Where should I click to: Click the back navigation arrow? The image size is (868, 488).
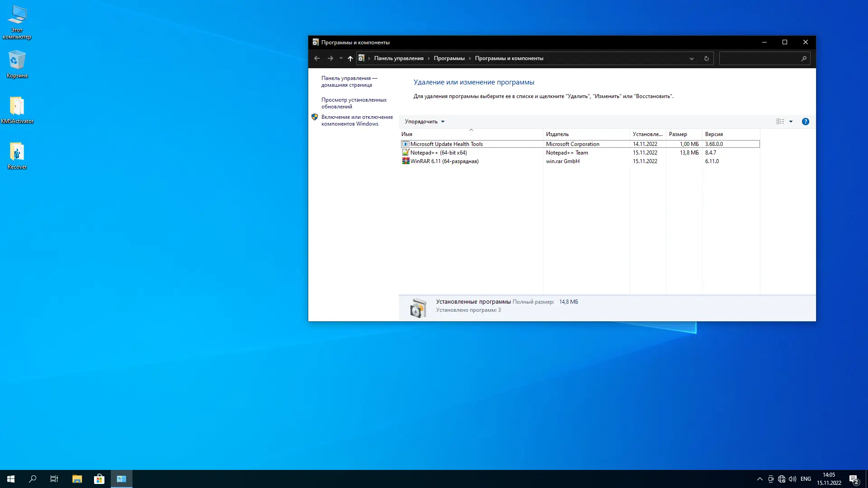pos(317,58)
